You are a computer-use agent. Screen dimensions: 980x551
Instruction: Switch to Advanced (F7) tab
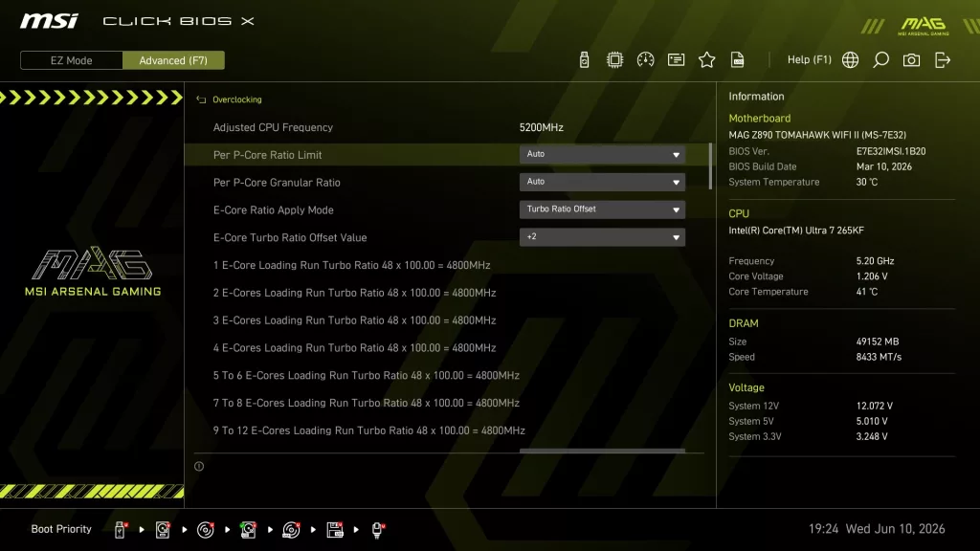pyautogui.click(x=173, y=60)
